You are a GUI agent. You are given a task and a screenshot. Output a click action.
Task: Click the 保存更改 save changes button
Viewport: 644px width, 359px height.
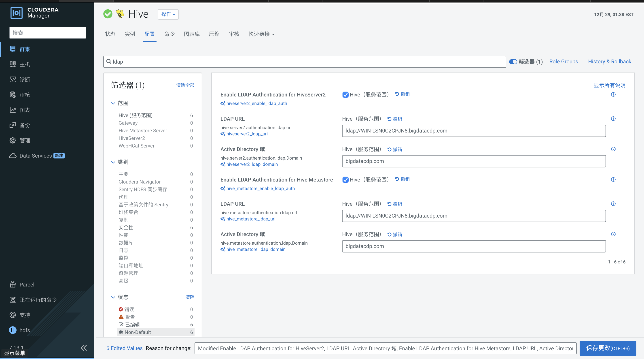(x=608, y=348)
